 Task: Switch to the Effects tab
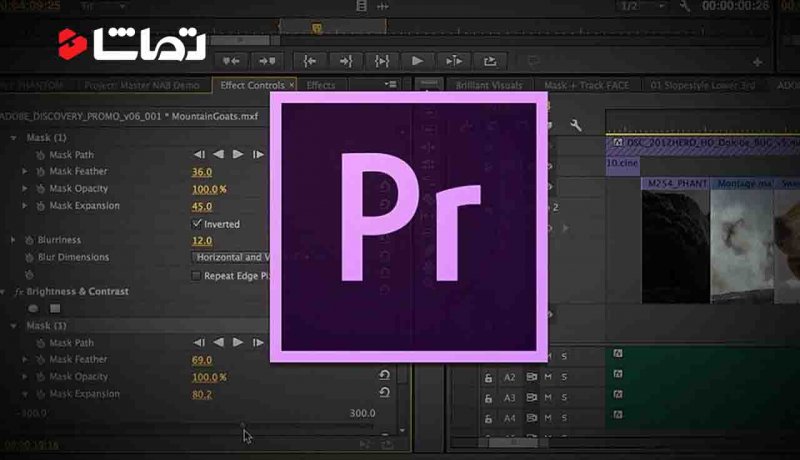tap(321, 86)
